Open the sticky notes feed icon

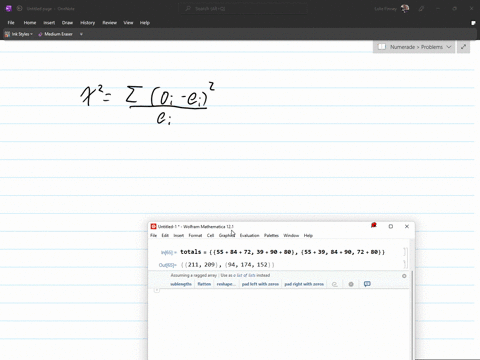click(473, 23)
